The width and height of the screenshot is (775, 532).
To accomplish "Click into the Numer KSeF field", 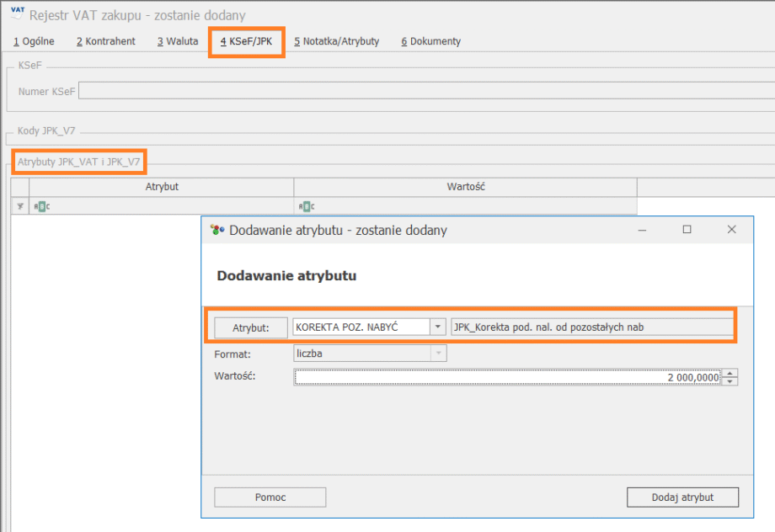I will click(x=421, y=91).
